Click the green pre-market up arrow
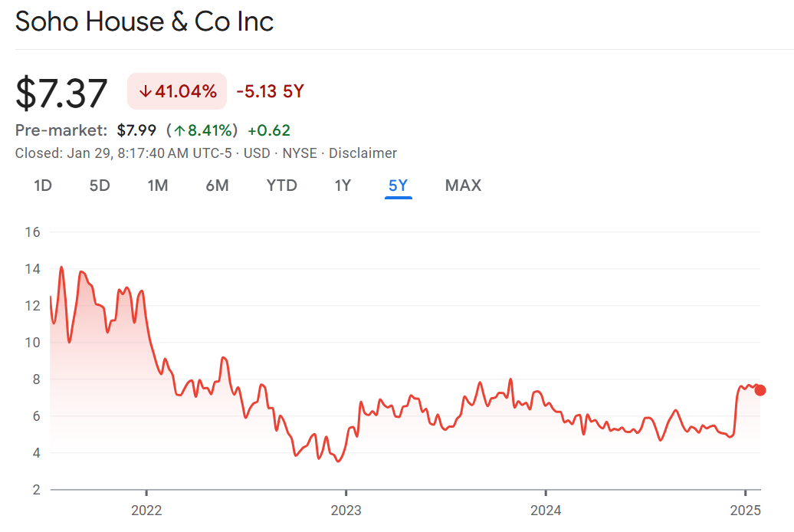The width and height of the screenshot is (794, 532). click(x=180, y=130)
